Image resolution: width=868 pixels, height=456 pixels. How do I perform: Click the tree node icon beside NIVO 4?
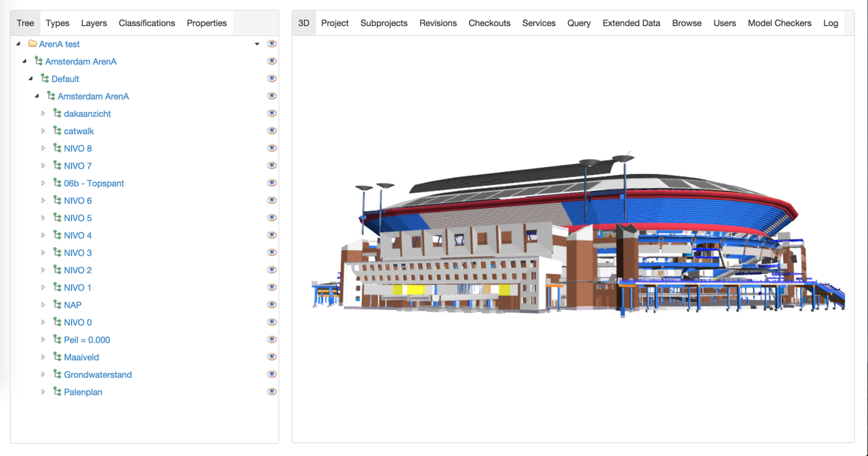coord(57,235)
